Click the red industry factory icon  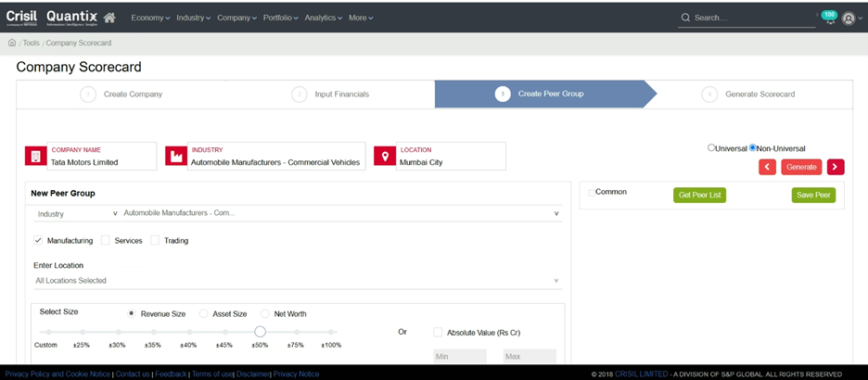coord(176,156)
